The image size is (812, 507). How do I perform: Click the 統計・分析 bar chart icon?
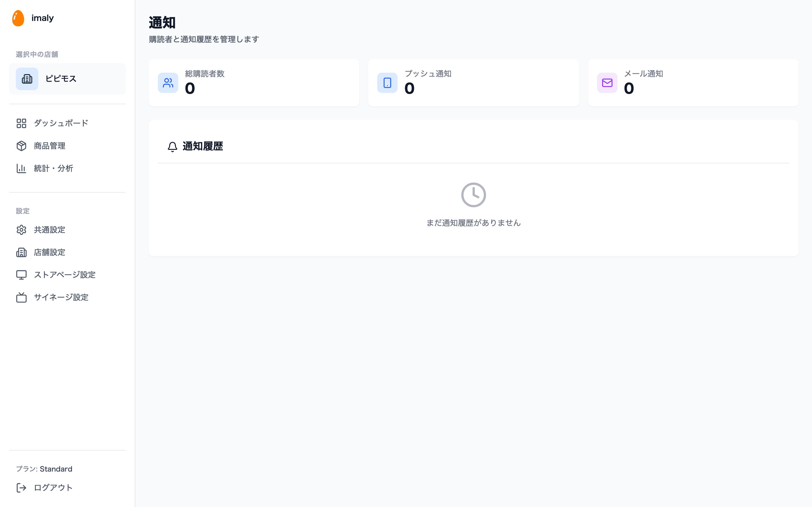(21, 168)
